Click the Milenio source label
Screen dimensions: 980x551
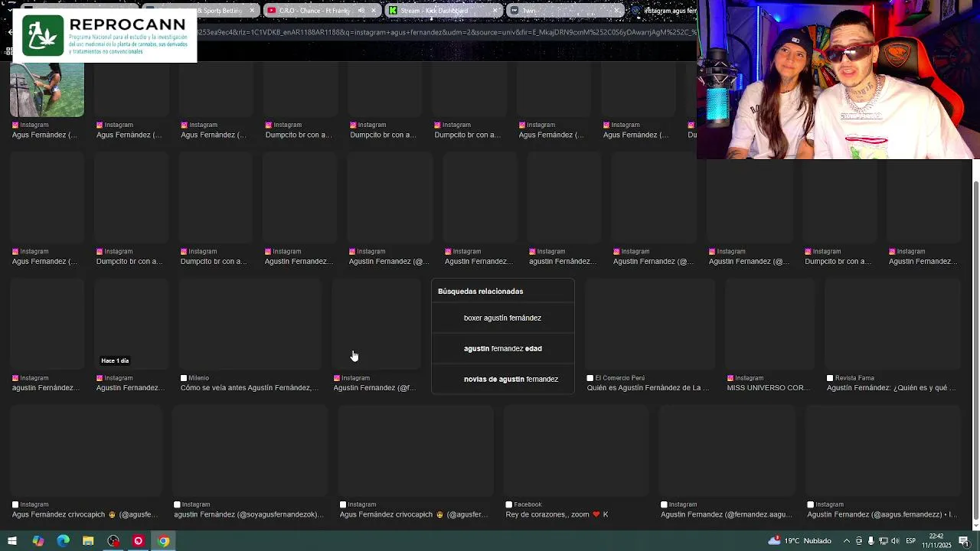[x=198, y=378]
